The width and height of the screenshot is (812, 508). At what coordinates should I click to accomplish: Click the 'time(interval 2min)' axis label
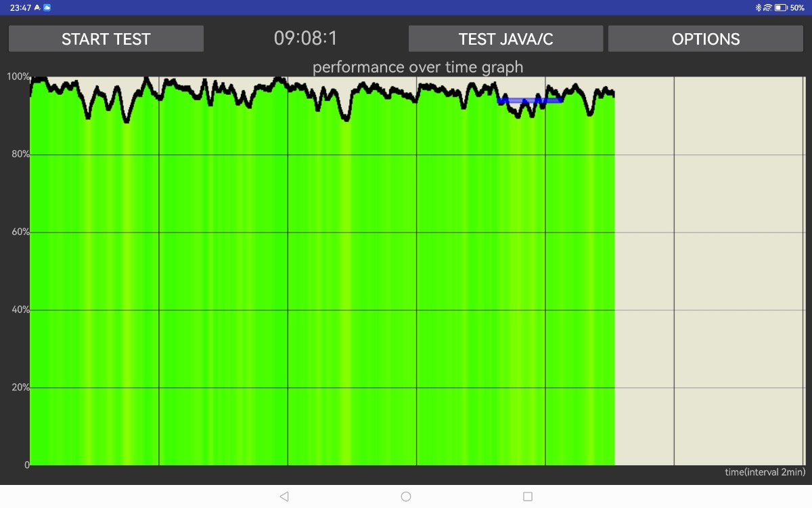765,472
